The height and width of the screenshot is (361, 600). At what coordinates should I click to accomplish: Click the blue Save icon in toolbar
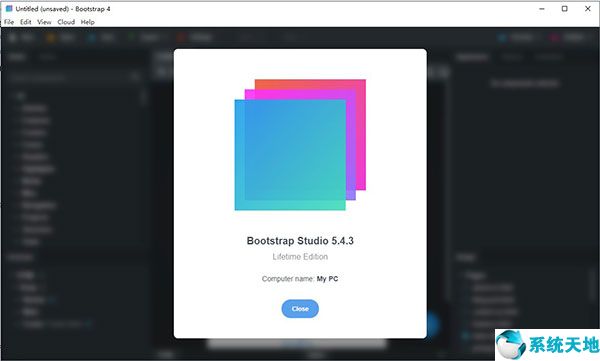pyautogui.click(x=91, y=38)
